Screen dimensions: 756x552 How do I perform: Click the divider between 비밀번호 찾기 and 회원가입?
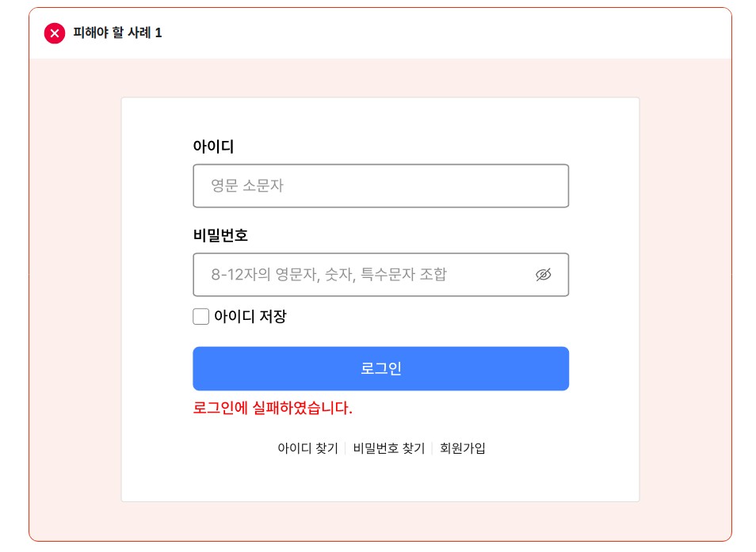pyautogui.click(x=432, y=448)
